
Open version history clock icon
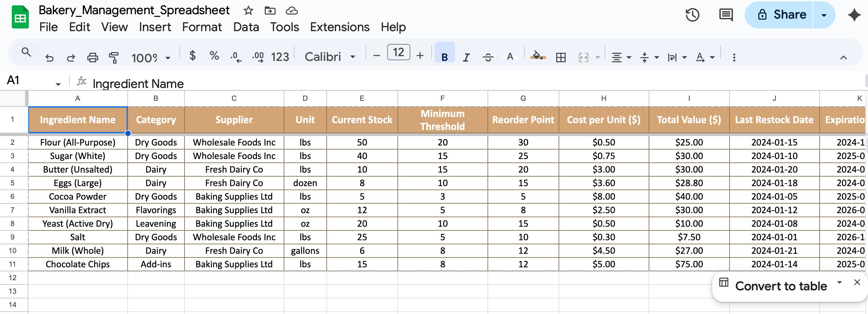click(692, 15)
